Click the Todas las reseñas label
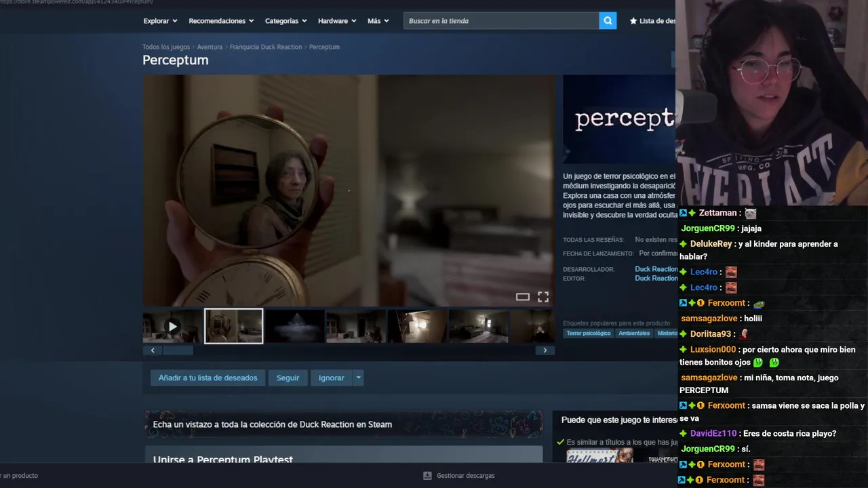 (595, 240)
